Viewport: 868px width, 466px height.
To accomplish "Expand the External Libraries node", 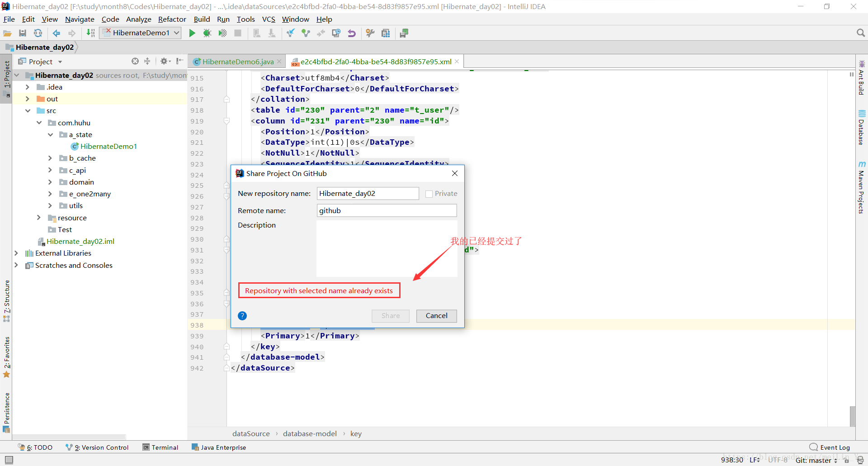I will (x=16, y=253).
